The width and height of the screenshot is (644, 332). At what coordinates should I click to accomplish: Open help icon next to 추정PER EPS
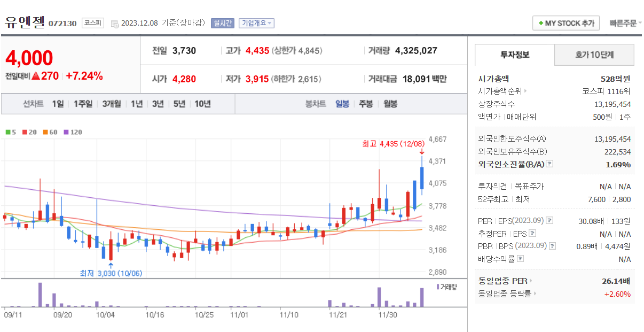(x=532, y=233)
